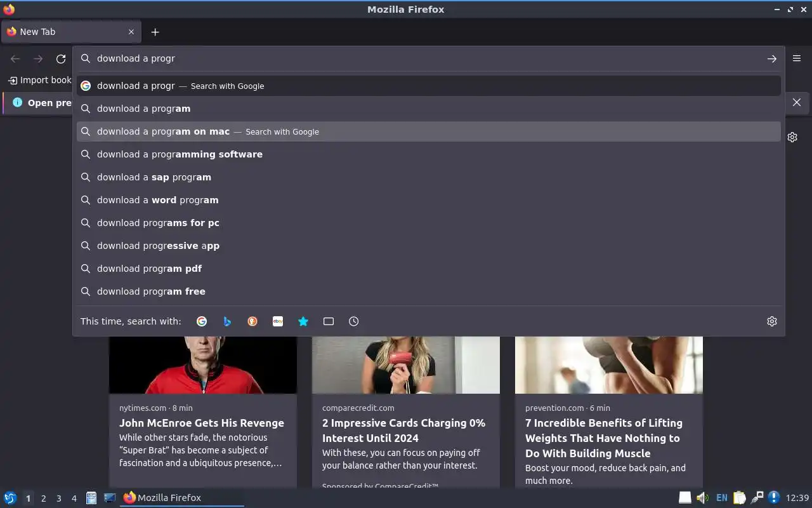Open 'John McEnroe Gets His Revenge' headline

click(202, 423)
